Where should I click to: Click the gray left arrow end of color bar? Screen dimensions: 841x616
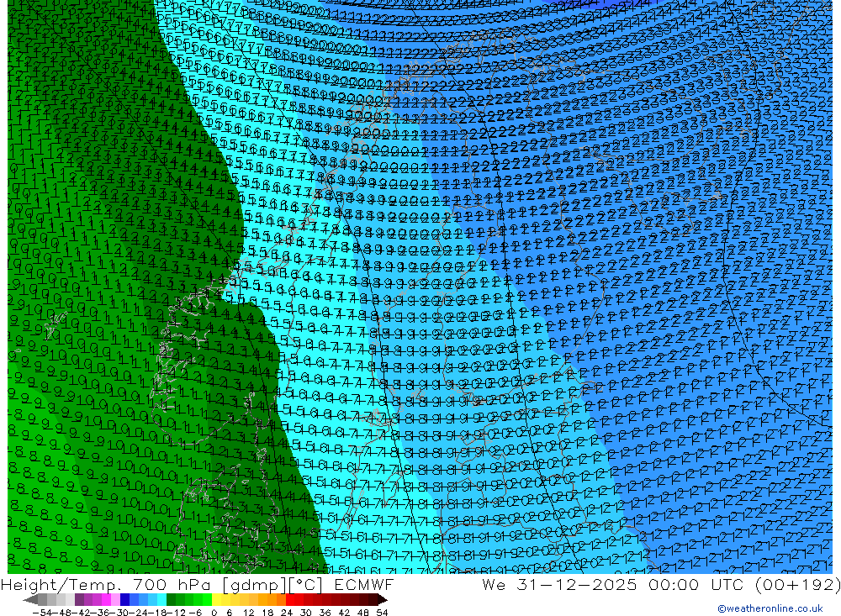30,600
